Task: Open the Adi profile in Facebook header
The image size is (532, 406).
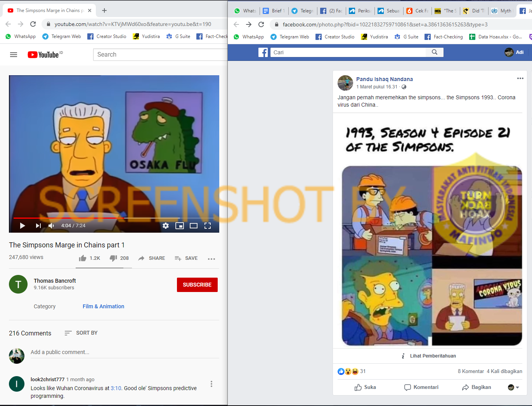Action: (x=515, y=52)
